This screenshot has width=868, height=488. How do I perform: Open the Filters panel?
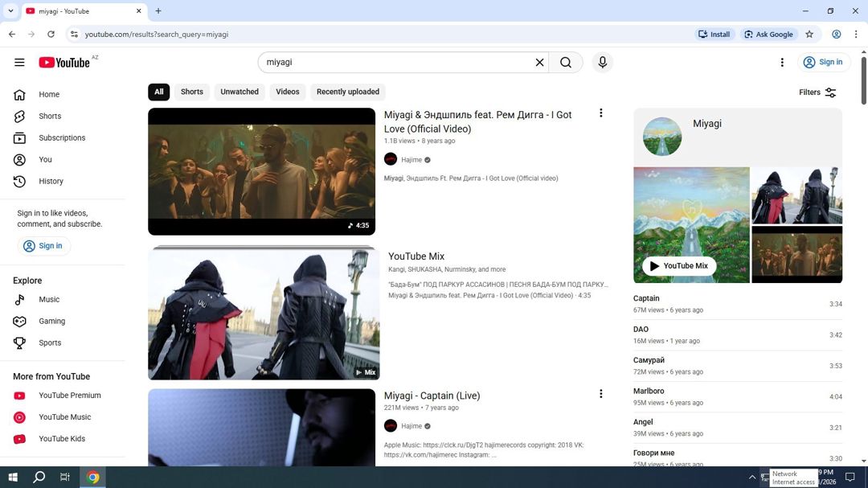[x=817, y=92]
